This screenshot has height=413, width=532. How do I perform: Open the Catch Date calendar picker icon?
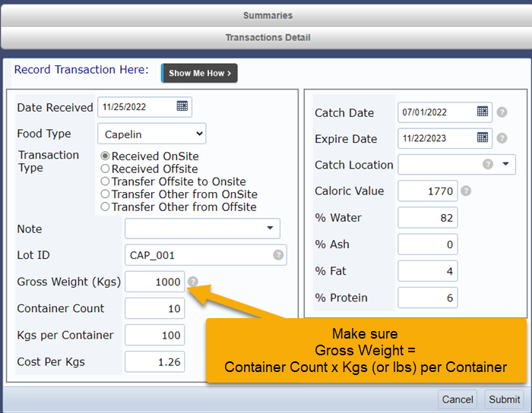tap(483, 112)
